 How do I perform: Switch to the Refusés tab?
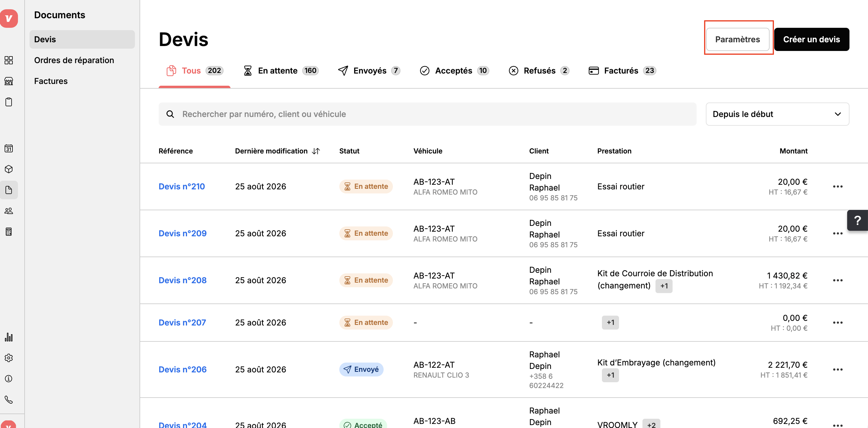[539, 70]
